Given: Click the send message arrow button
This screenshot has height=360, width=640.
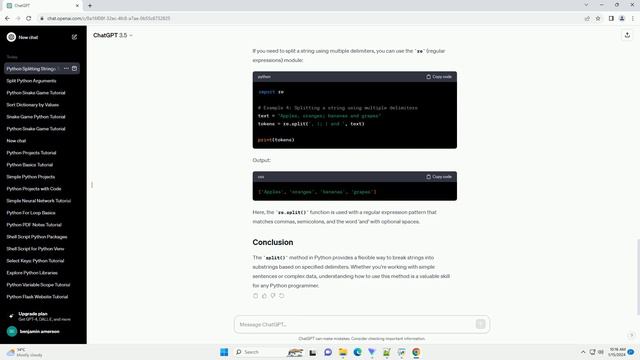Looking at the screenshot, I should [x=480, y=324].
